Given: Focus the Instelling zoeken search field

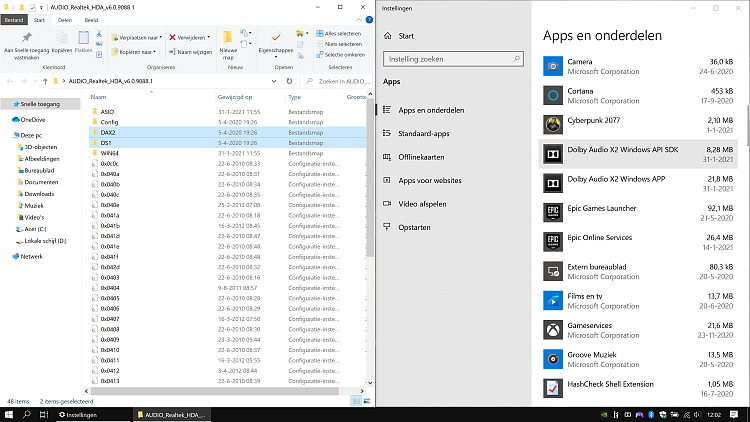Looking at the screenshot, I should pyautogui.click(x=453, y=59).
